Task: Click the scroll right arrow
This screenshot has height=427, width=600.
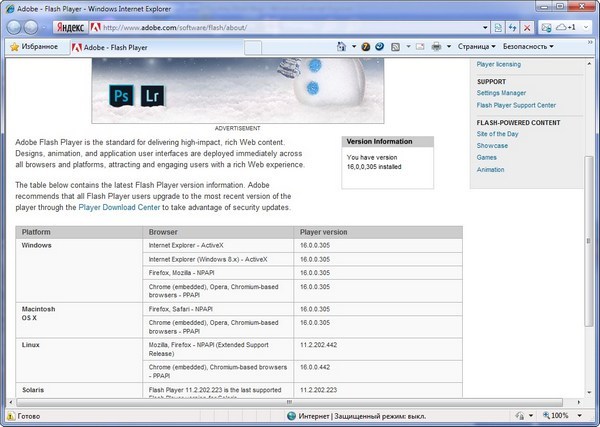Action: (x=579, y=402)
